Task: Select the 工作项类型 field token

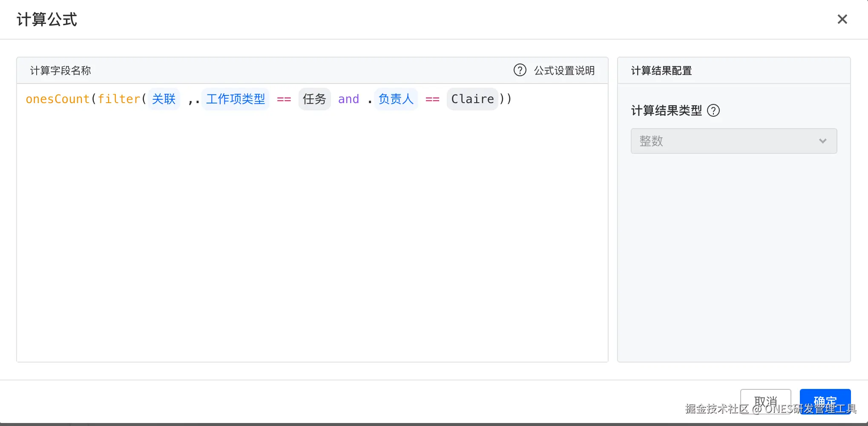Action: point(236,99)
